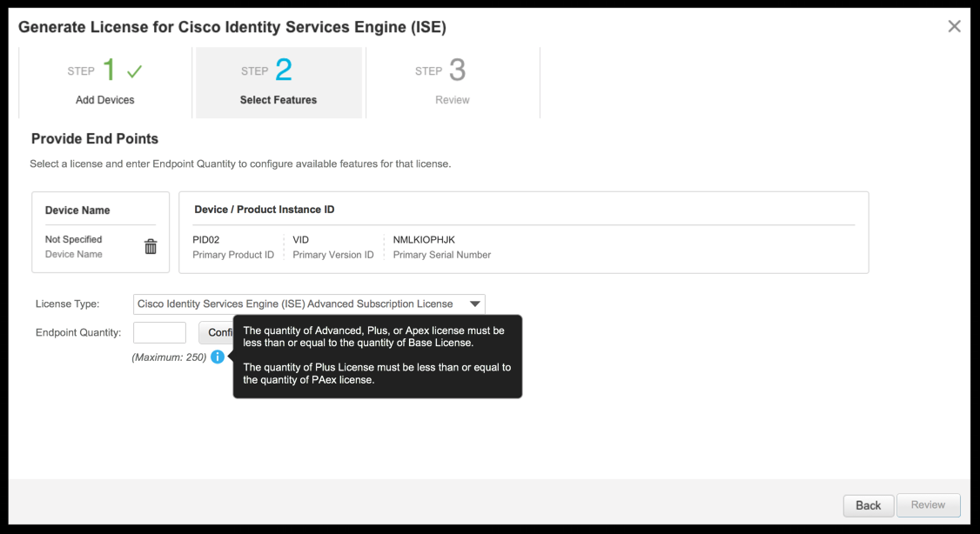This screenshot has height=534, width=980.
Task: Click the Back button
Action: [x=868, y=505]
